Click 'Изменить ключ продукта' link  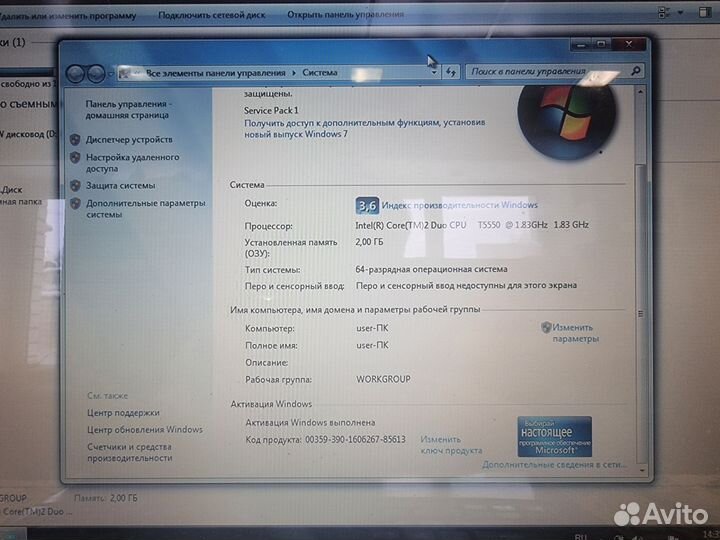point(451,445)
